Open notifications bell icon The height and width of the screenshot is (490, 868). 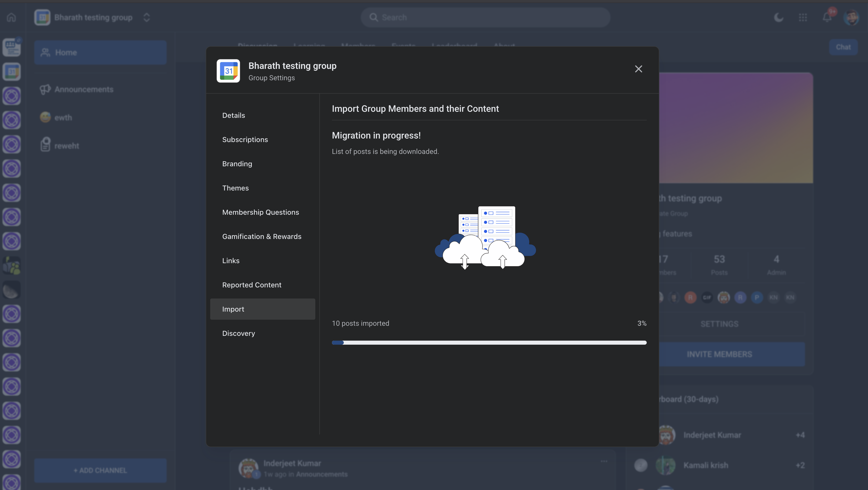pyautogui.click(x=827, y=17)
